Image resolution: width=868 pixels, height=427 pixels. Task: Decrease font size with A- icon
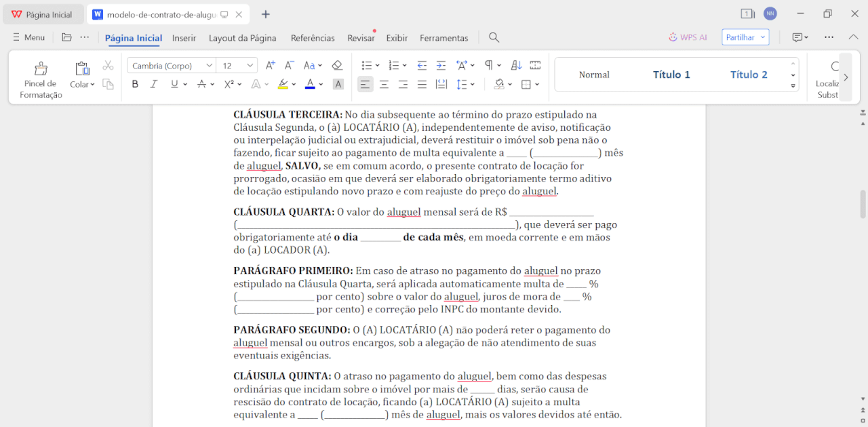pos(289,65)
